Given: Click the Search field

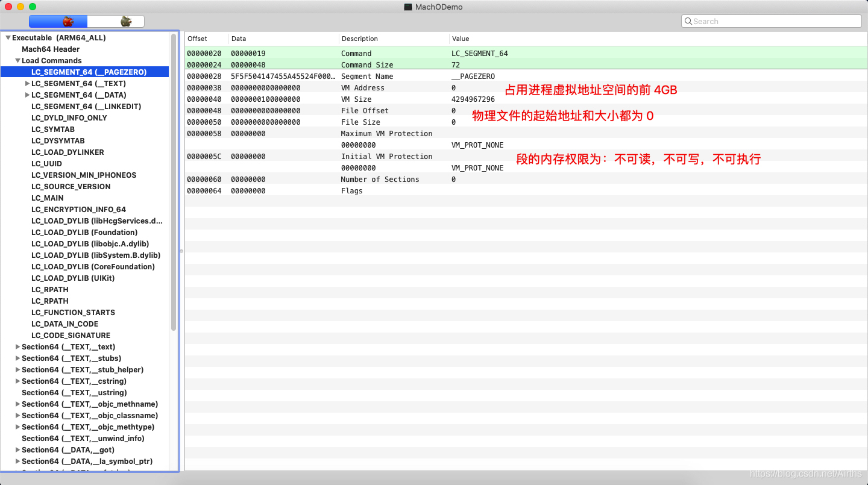Looking at the screenshot, I should pos(771,21).
